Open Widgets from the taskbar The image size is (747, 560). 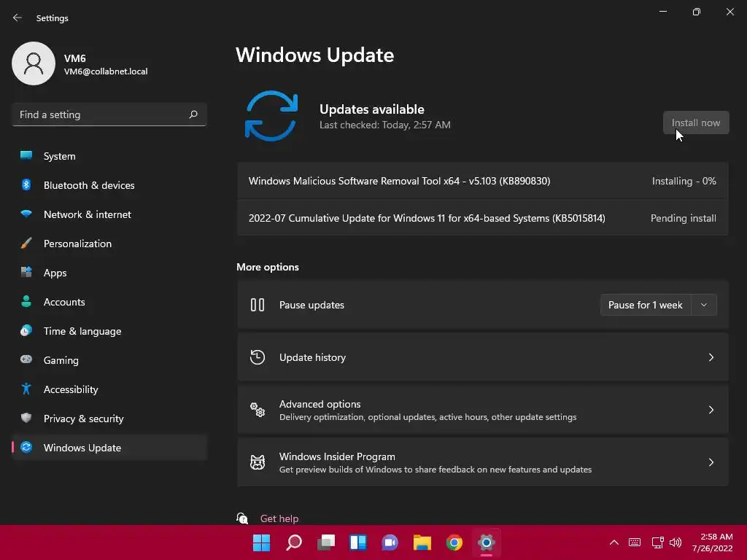(x=357, y=542)
